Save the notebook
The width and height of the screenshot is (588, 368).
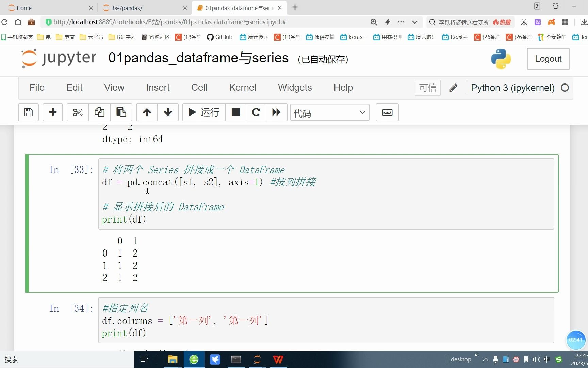[x=28, y=112]
